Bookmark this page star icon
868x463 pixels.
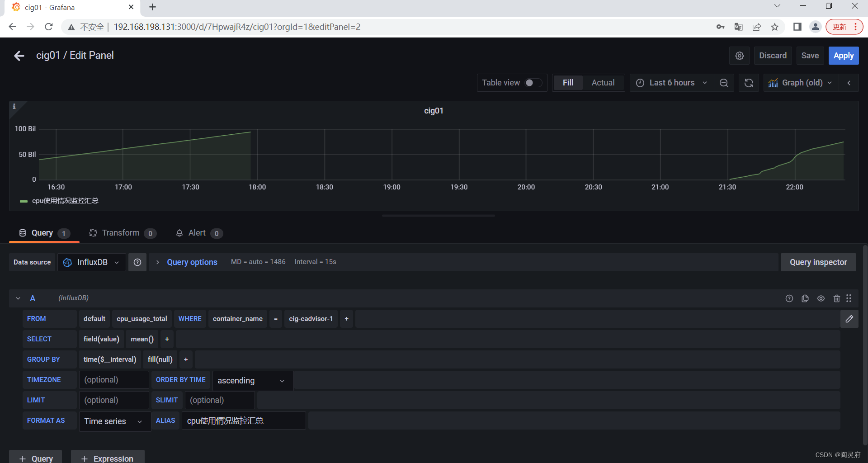coord(775,27)
